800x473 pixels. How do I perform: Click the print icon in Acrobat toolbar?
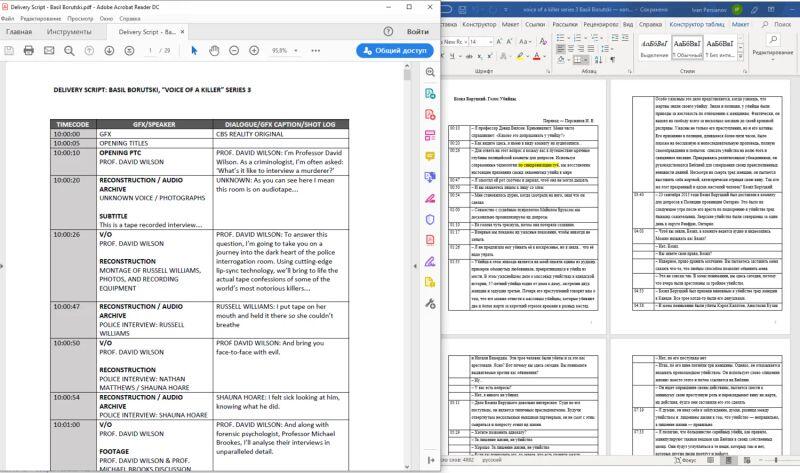pos(30,50)
